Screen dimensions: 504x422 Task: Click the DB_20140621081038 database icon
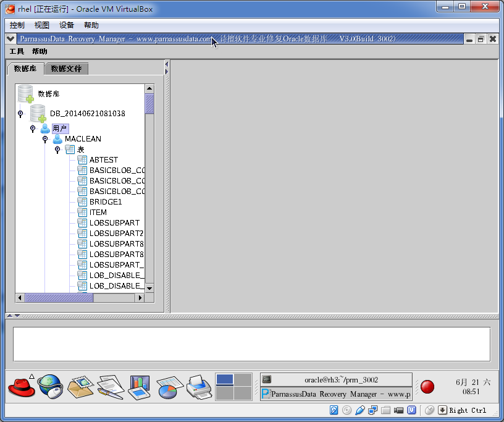(38, 114)
